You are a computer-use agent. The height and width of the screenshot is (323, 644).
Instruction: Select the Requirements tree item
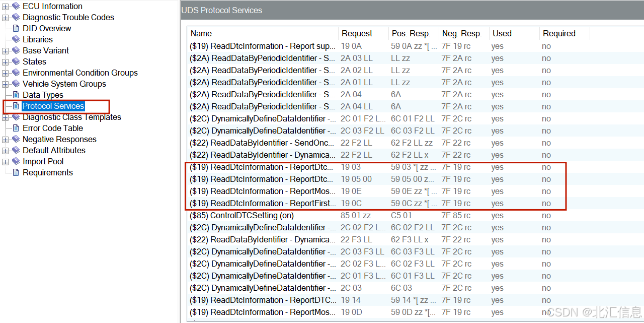click(x=48, y=172)
